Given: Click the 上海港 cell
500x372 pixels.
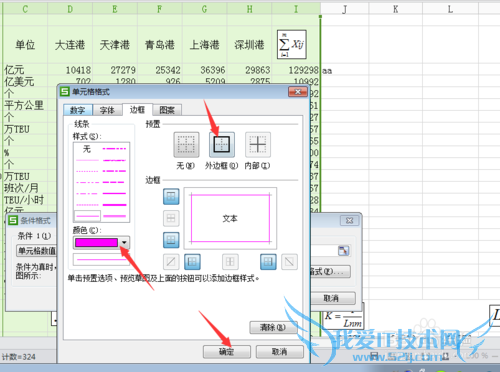Looking at the screenshot, I should point(205,45).
